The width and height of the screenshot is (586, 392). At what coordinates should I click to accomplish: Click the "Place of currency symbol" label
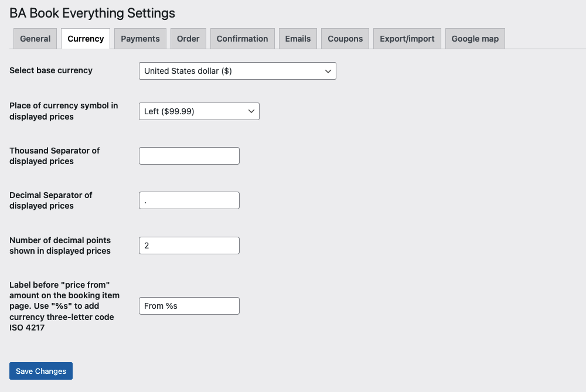click(x=63, y=111)
